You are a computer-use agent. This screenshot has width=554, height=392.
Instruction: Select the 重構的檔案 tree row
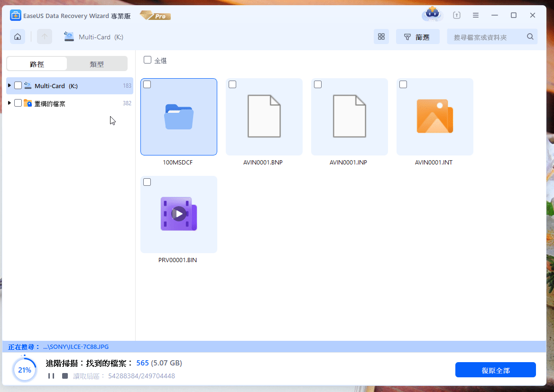[70, 103]
